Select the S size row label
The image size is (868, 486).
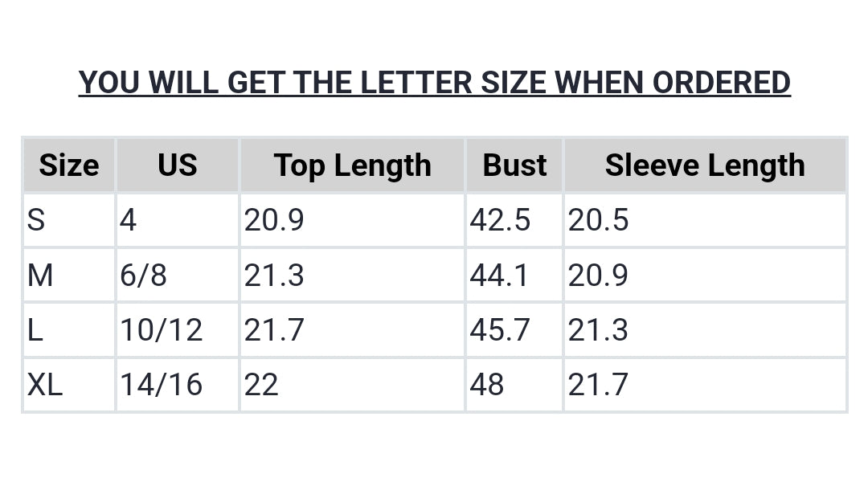tap(36, 220)
